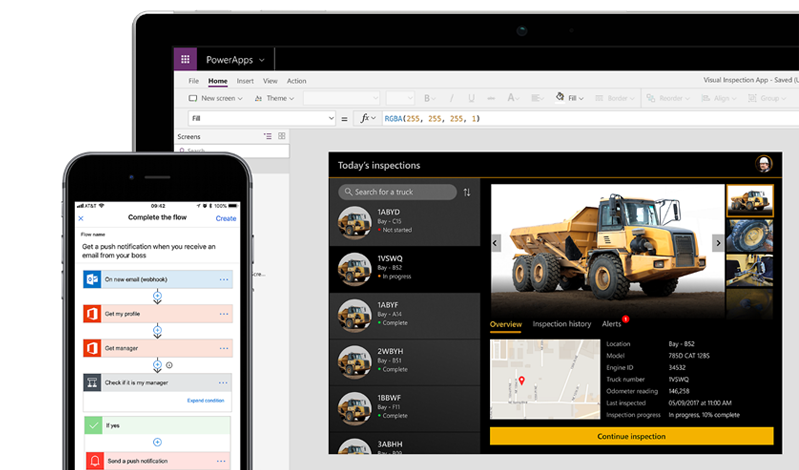Image resolution: width=799 pixels, height=470 pixels.
Task: Select truck 1VSWQ in inspection list
Action: (x=405, y=269)
